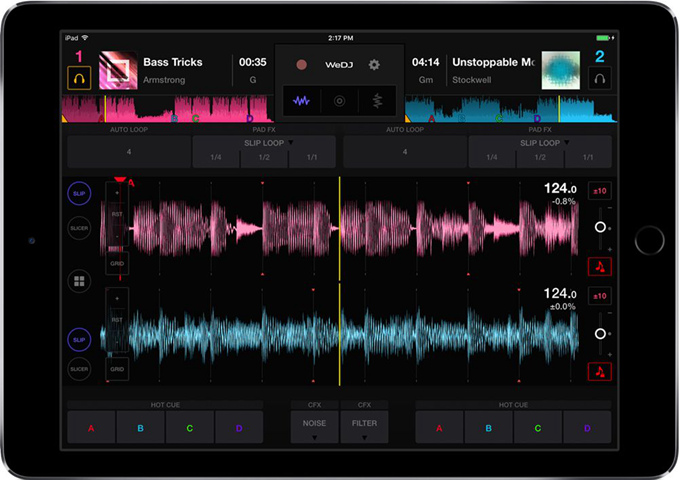Viewport: 680px width, 480px height.
Task: Click pink deck tempo slider knob
Action: pyautogui.click(x=600, y=227)
